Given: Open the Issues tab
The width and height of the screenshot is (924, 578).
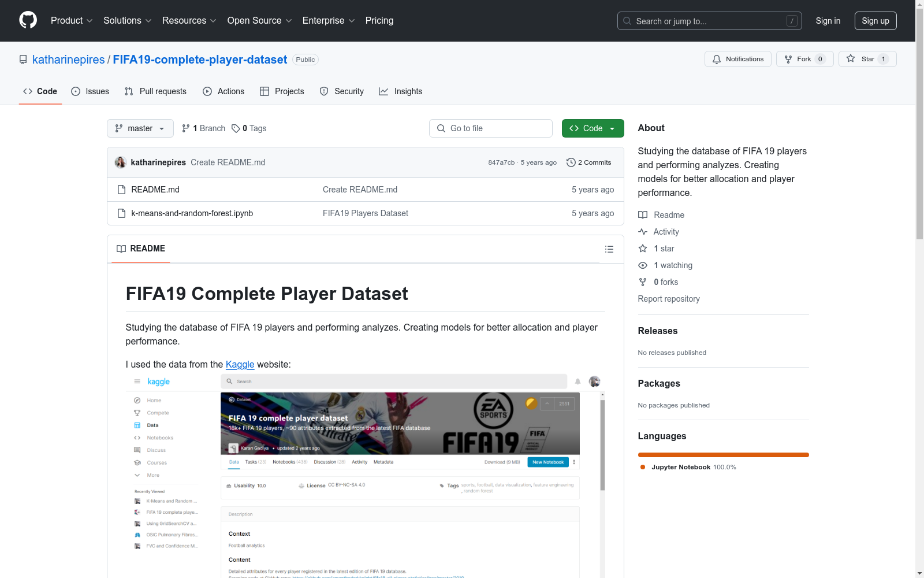Looking at the screenshot, I should [x=90, y=91].
